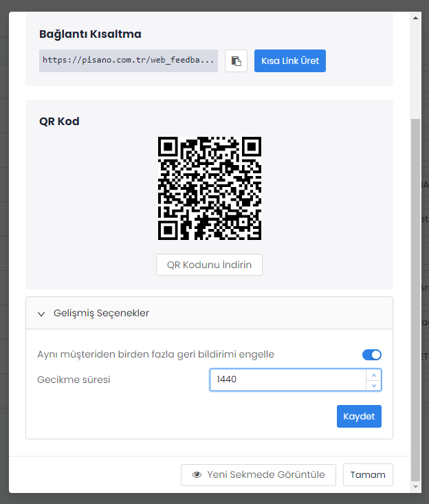This screenshot has width=429, height=504.
Task: Click the "Aynı müşteriden birden fazla" label
Action: coord(155,354)
